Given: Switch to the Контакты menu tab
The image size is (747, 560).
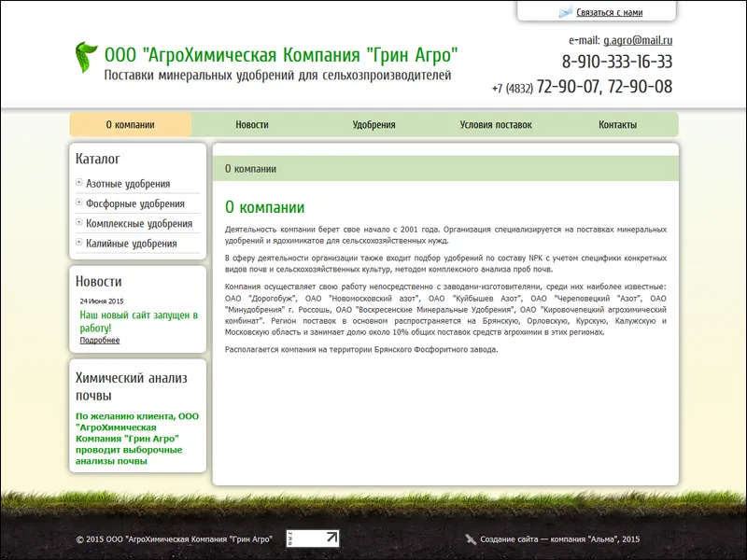Looking at the screenshot, I should 618,125.
